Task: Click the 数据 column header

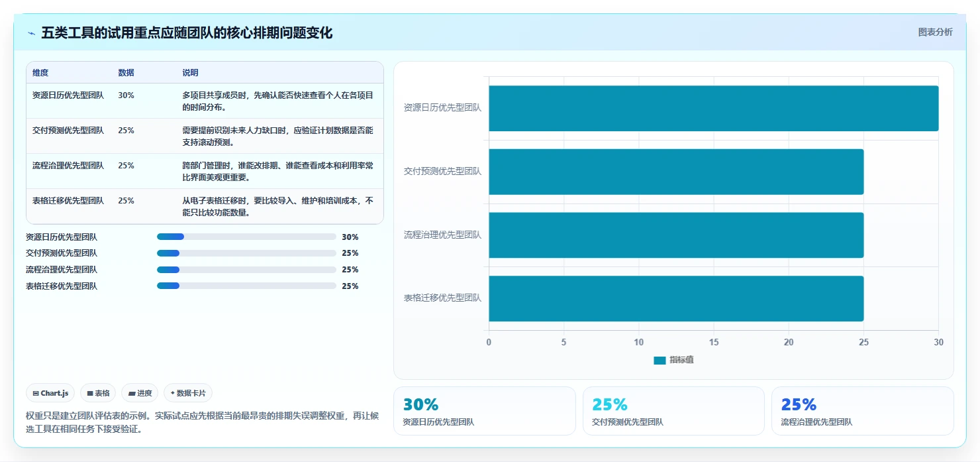Action: click(126, 73)
